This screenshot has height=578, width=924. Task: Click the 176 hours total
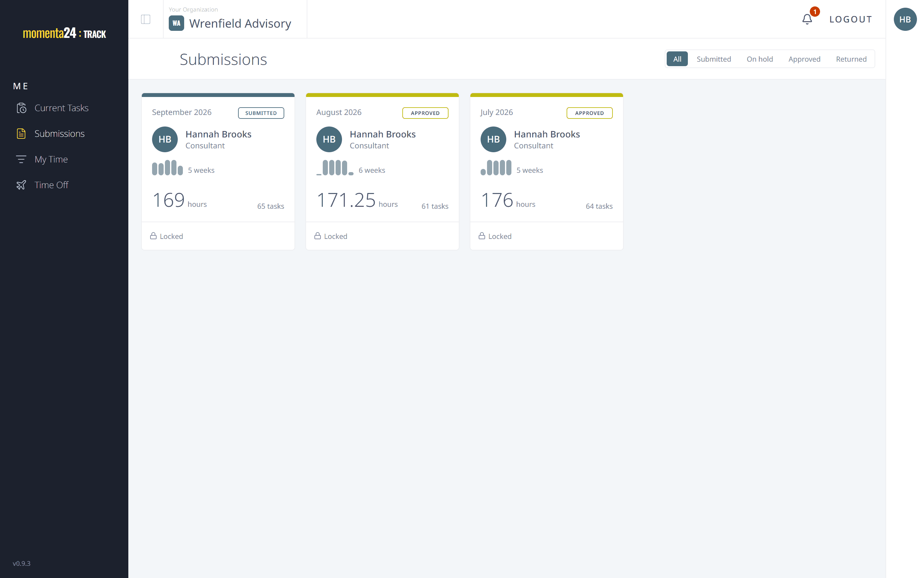508,200
